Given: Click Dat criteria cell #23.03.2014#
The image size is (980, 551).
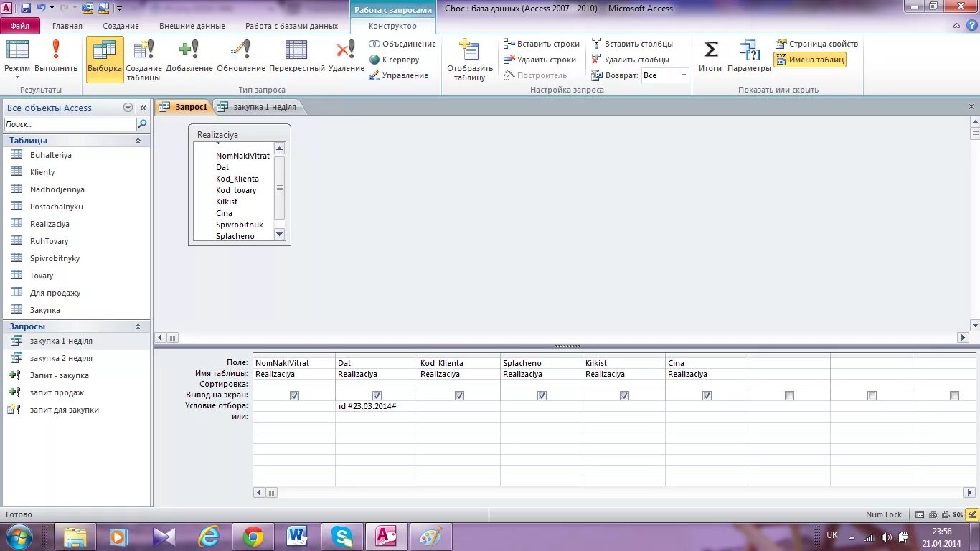Looking at the screenshot, I should click(376, 406).
